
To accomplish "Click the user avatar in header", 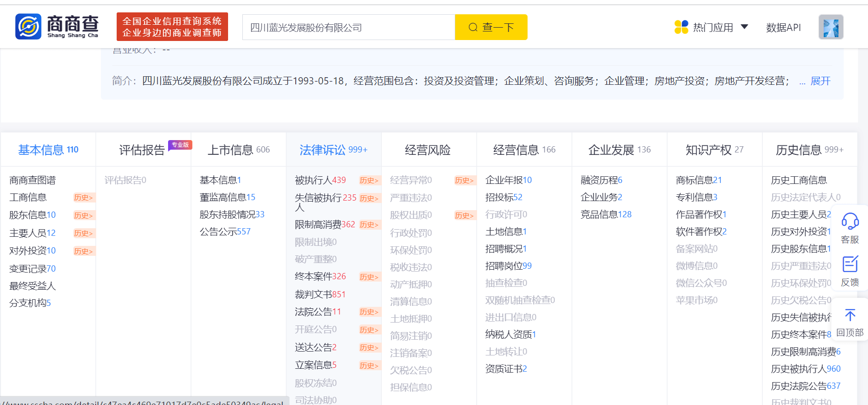I will click(831, 27).
